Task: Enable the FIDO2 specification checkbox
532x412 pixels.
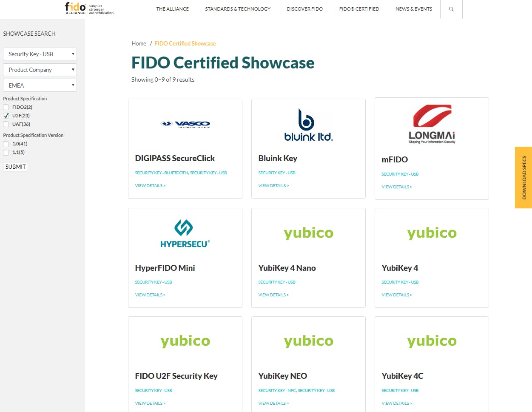Action: click(x=6, y=107)
